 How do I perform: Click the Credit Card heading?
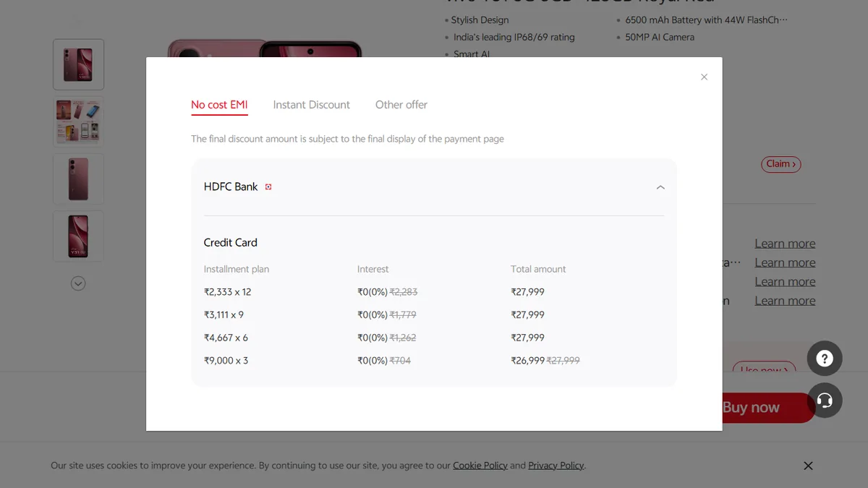coord(230,243)
